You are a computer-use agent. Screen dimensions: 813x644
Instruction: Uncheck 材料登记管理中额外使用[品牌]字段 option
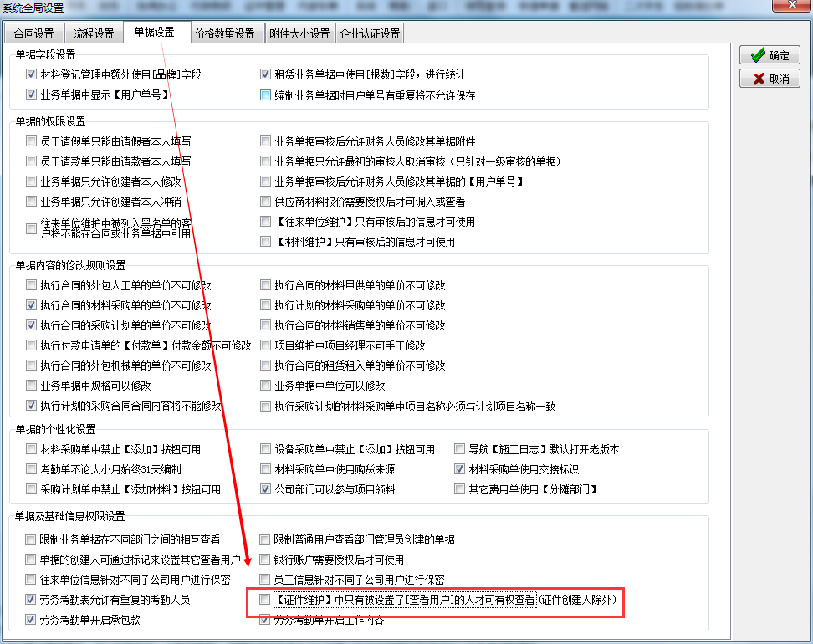point(32,75)
